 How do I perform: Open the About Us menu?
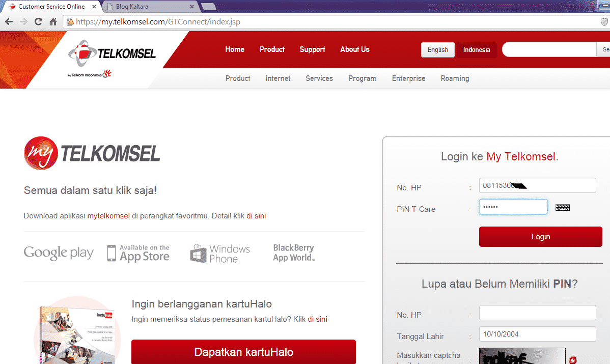(355, 49)
